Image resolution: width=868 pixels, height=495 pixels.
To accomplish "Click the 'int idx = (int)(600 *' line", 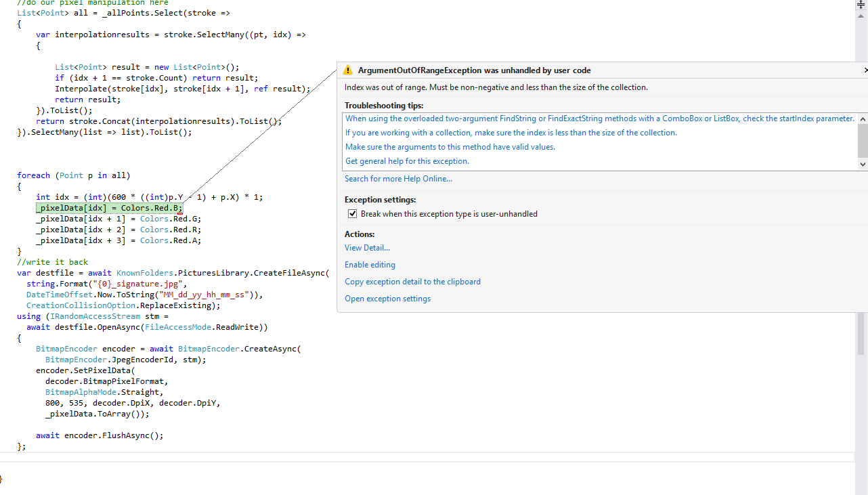I will click(x=150, y=197).
